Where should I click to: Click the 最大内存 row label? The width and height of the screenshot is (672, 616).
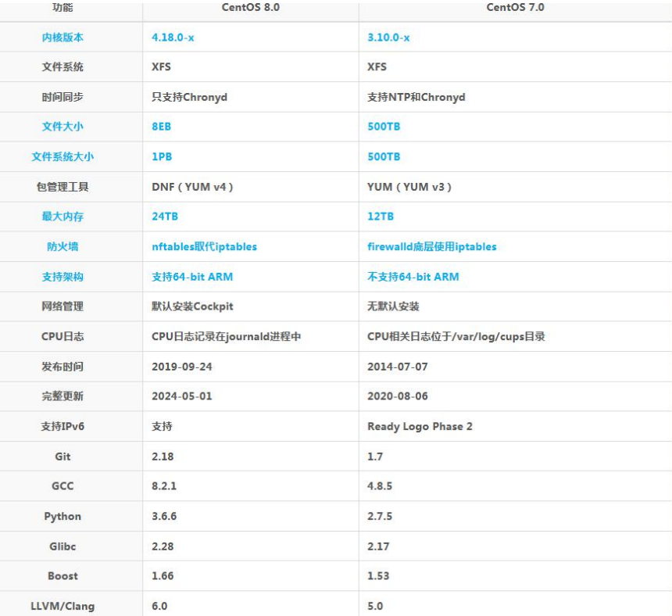pyautogui.click(x=63, y=217)
